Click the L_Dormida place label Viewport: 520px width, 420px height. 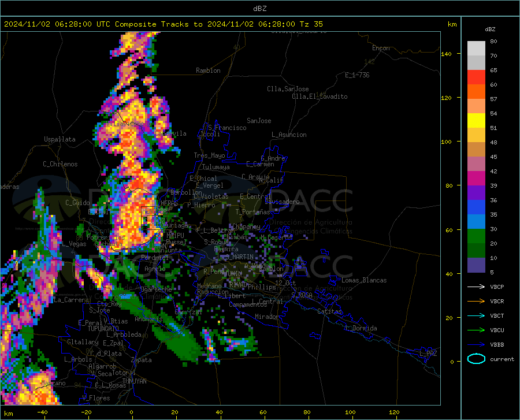click(x=361, y=328)
